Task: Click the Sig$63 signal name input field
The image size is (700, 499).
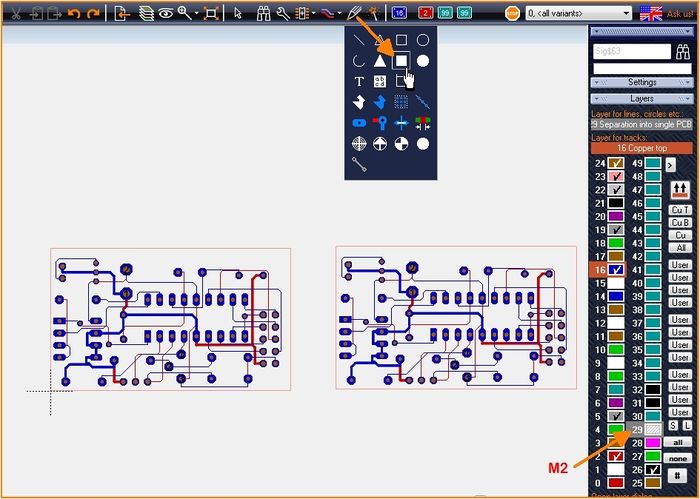Action: click(631, 51)
